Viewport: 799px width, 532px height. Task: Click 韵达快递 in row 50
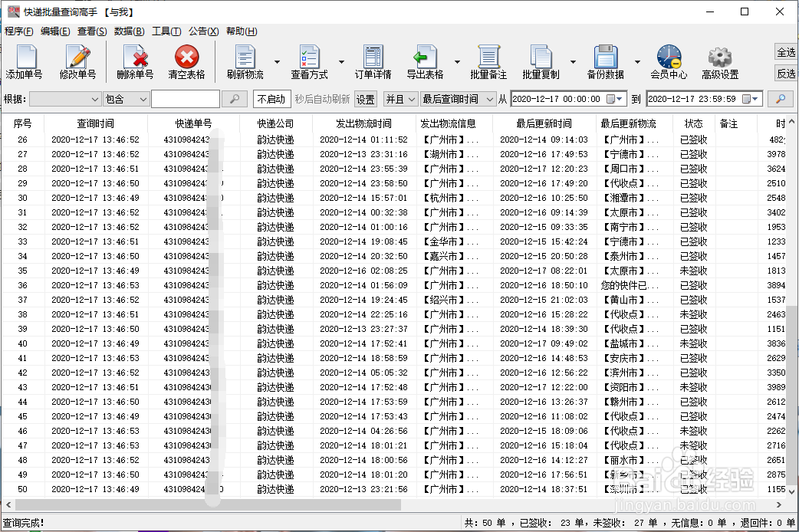(276, 489)
